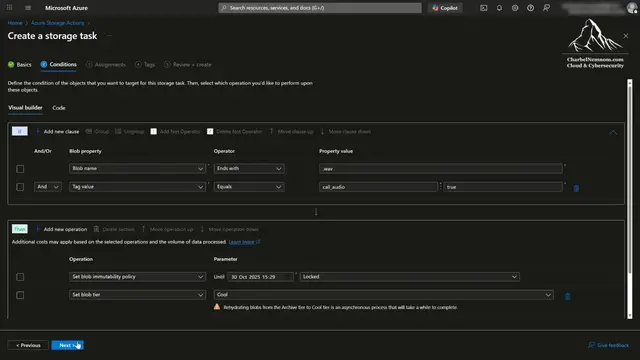Open the Ends with operator dropdown
Viewport: 640px width, 360px height.
click(x=249, y=169)
